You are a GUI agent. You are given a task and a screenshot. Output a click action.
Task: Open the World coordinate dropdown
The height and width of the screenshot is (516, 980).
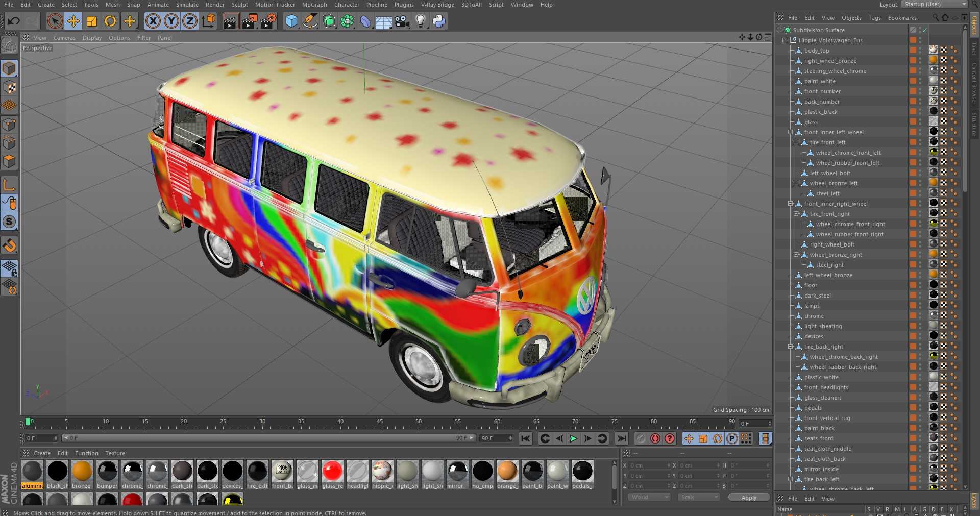point(649,497)
